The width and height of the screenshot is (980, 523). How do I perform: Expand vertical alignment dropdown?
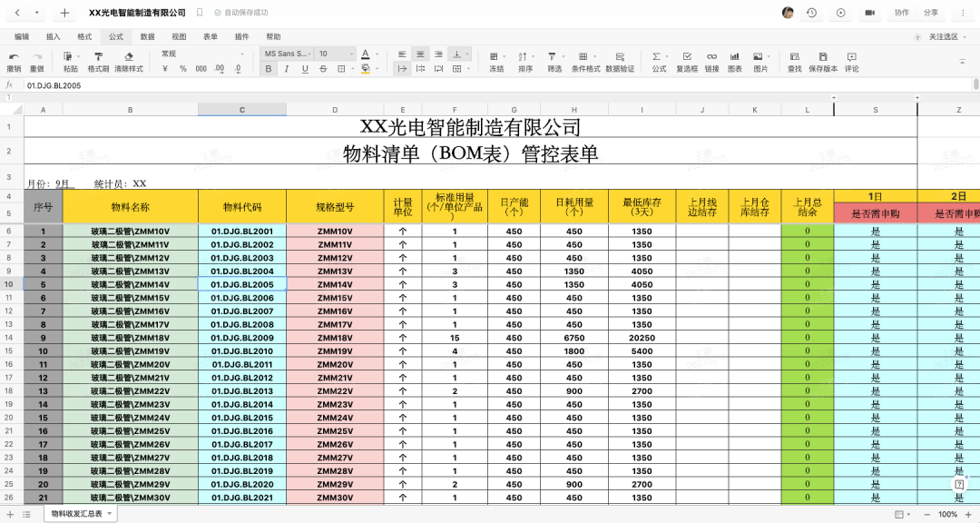pos(467,54)
